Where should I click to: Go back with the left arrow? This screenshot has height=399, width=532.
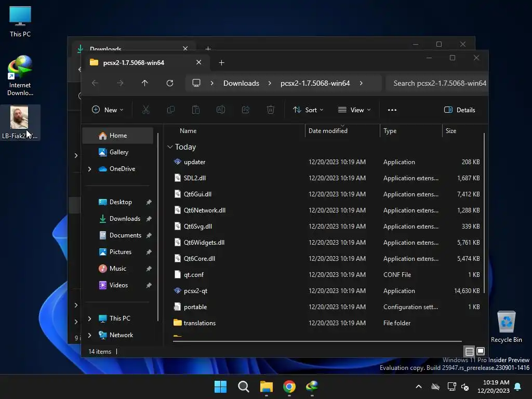pyautogui.click(x=95, y=83)
